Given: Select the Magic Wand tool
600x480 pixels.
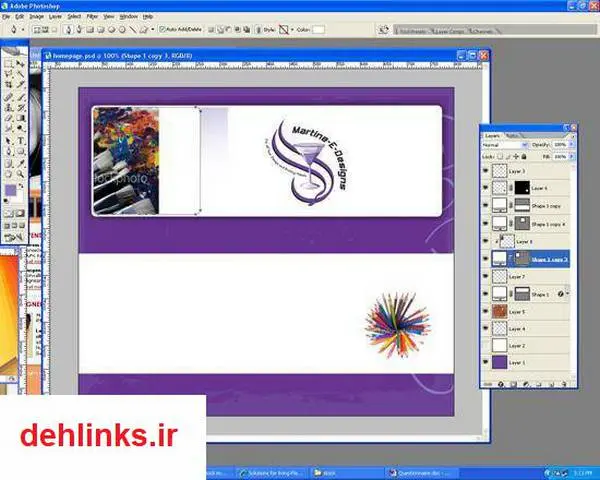Looking at the screenshot, I should tap(20, 74).
